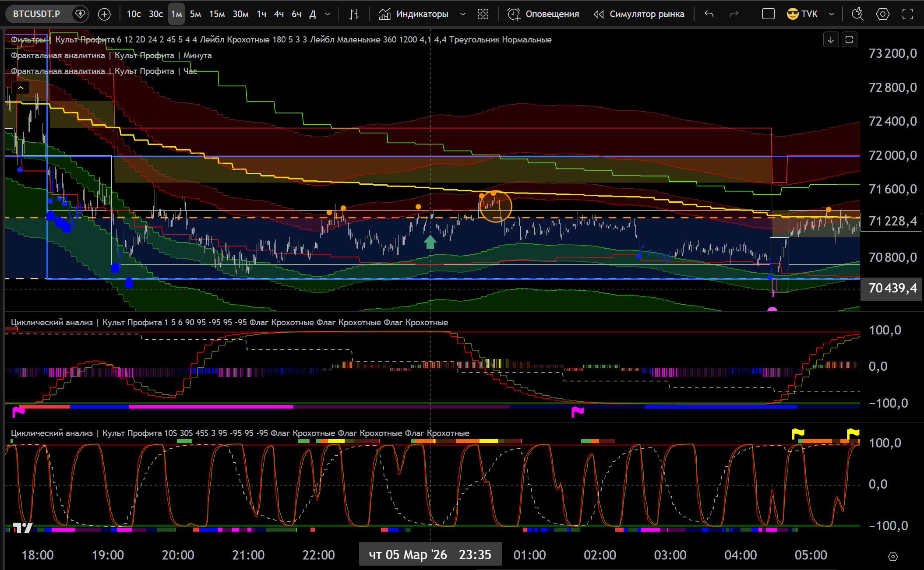Viewport: 924px width, 570px height.
Task: Toggle the maximize pane icon on chart
Action: [849, 40]
